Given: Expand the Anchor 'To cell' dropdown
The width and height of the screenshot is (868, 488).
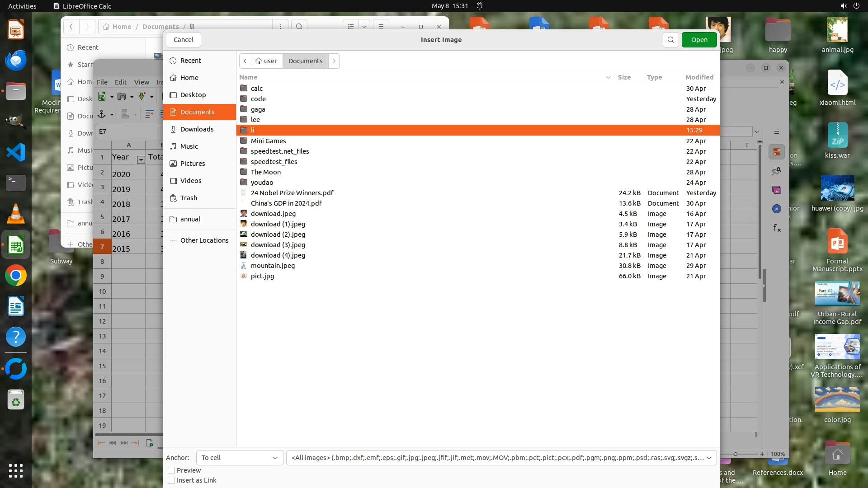Looking at the screenshot, I should pos(240,458).
